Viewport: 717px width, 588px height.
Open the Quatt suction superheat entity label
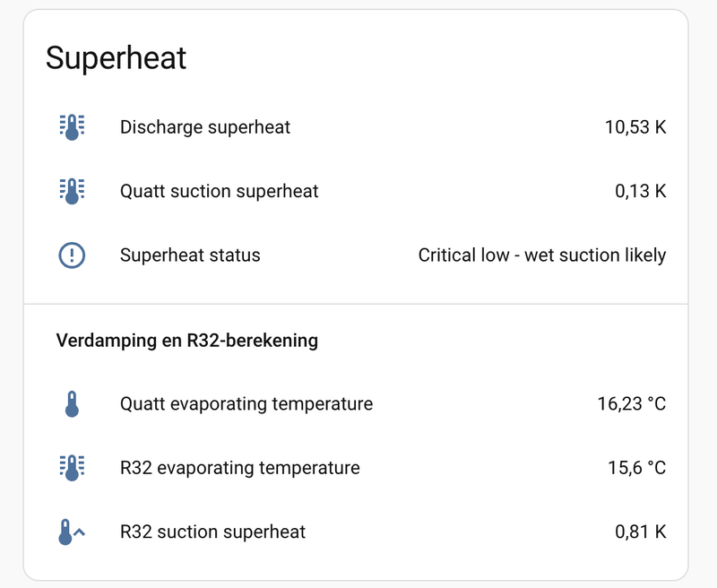tap(219, 191)
